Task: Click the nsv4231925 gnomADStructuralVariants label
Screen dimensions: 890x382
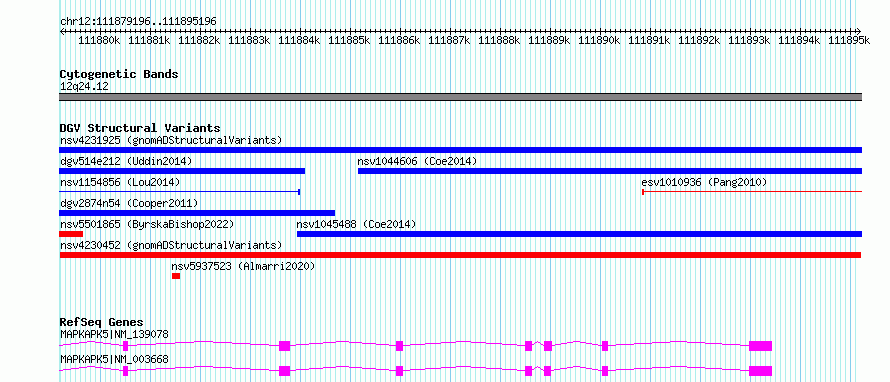Action: tap(171, 140)
